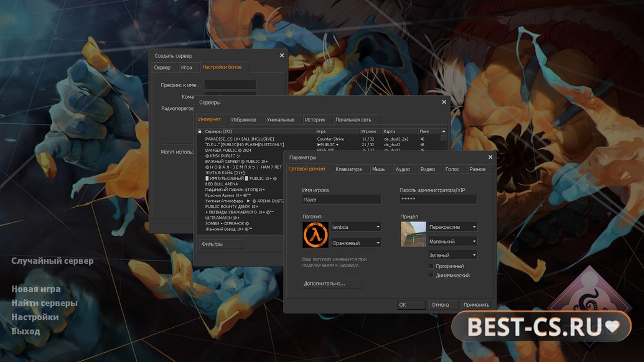Open the Маленький crosshair size dropdown
Image resolution: width=644 pixels, height=362 pixels.
pyautogui.click(x=452, y=242)
